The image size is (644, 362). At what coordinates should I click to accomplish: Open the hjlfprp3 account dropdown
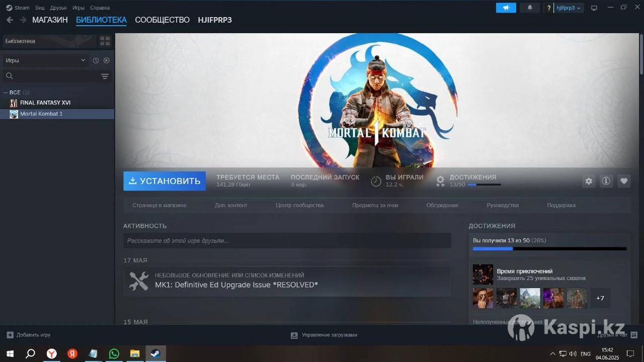tap(568, 8)
